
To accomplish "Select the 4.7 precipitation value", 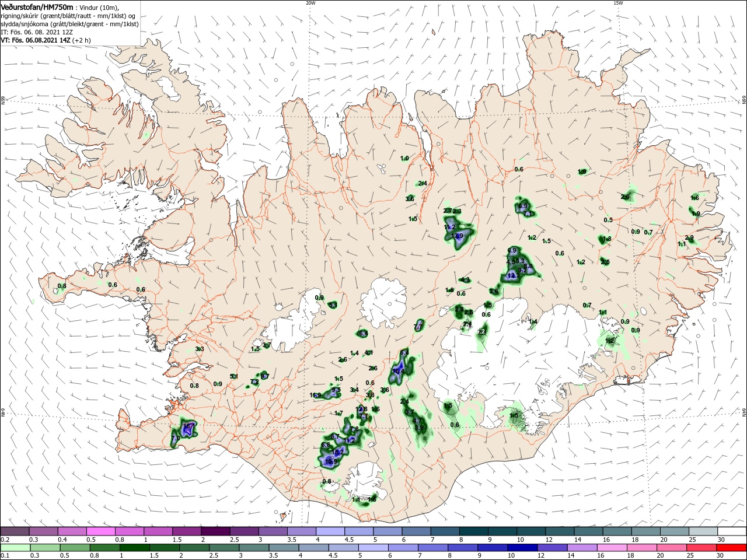I will pyautogui.click(x=416, y=421).
